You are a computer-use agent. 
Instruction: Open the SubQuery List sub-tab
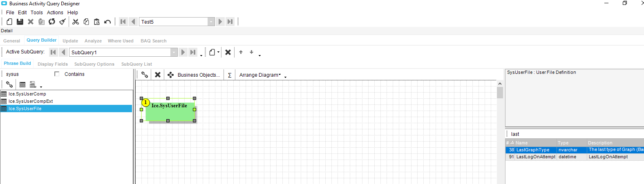[136, 64]
